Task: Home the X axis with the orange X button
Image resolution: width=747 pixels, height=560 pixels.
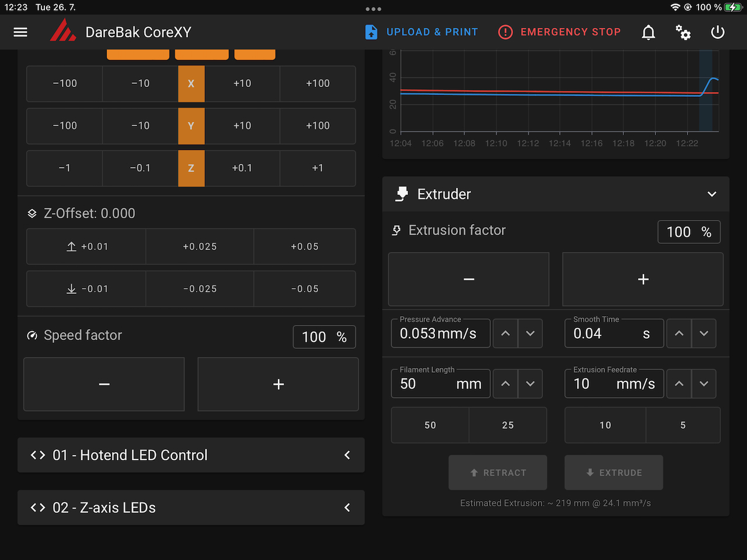Action: pos(191,83)
